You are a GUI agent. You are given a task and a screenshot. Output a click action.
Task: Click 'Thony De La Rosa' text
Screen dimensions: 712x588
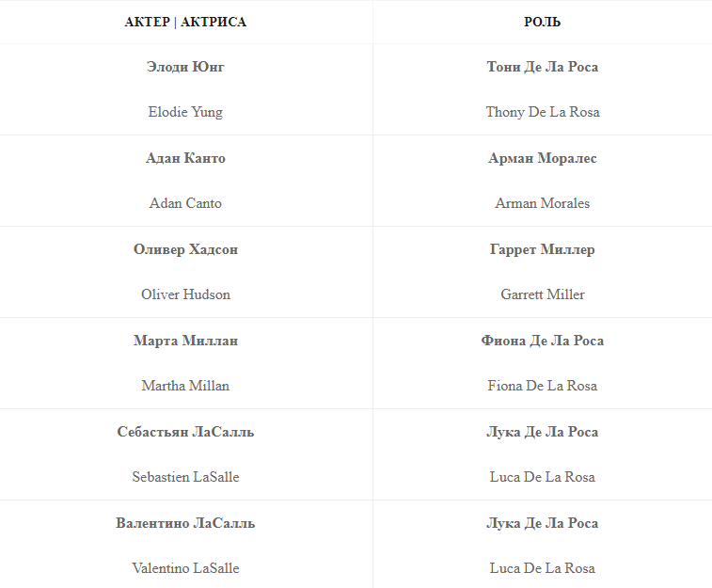[x=542, y=112]
